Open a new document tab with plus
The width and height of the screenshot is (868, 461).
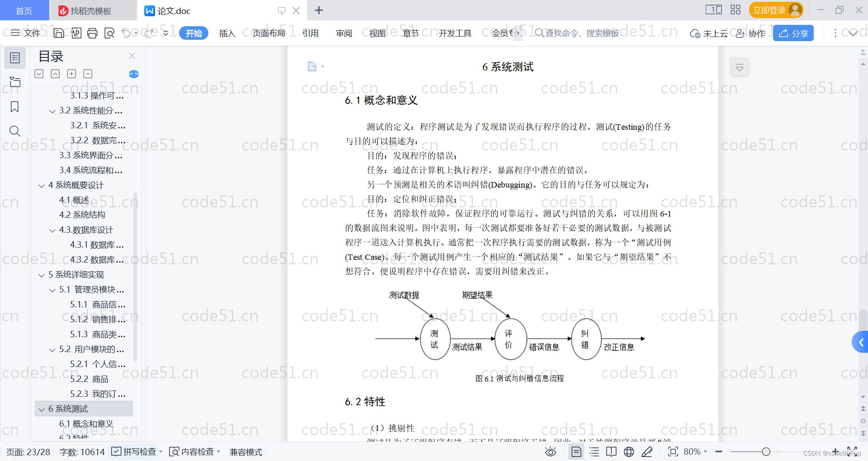[319, 10]
